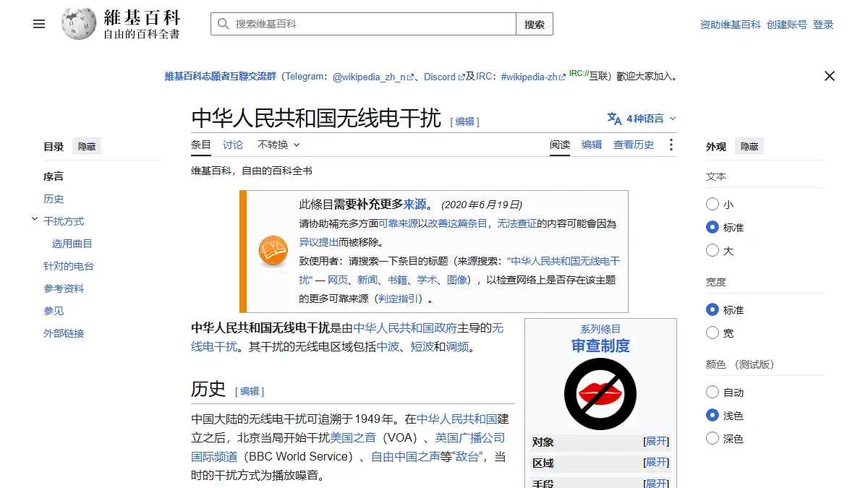Open the 资助维基百科 donate link
The image size is (868, 488).
pos(731,25)
